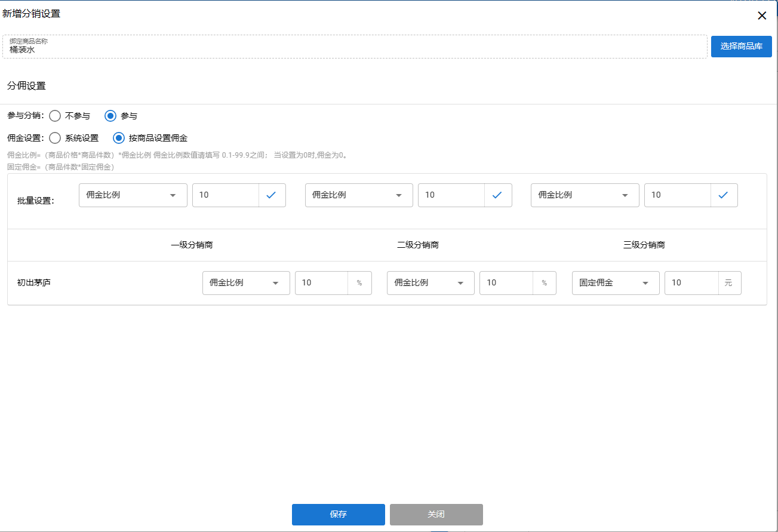This screenshot has width=778, height=532.
Task: Focus 一级分销商 percentage input for 初出茅庐
Action: [x=322, y=283]
